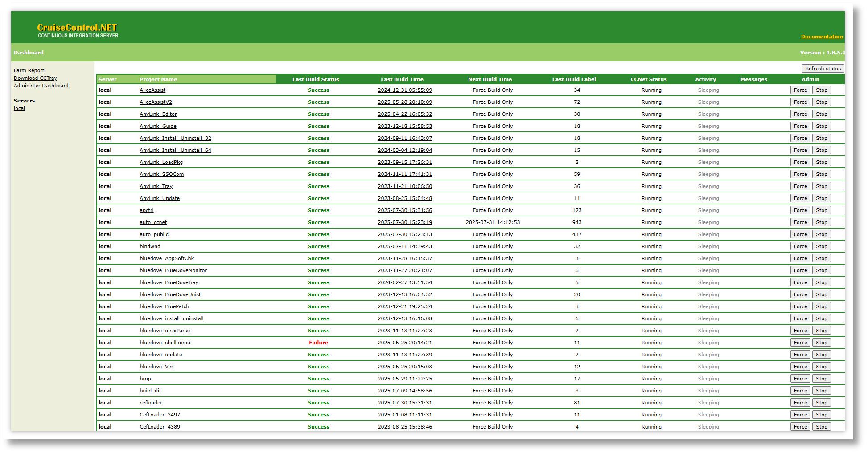Open AnyLink_Install_Uninstall_64 project
The width and height of the screenshot is (868, 453).
(x=175, y=150)
